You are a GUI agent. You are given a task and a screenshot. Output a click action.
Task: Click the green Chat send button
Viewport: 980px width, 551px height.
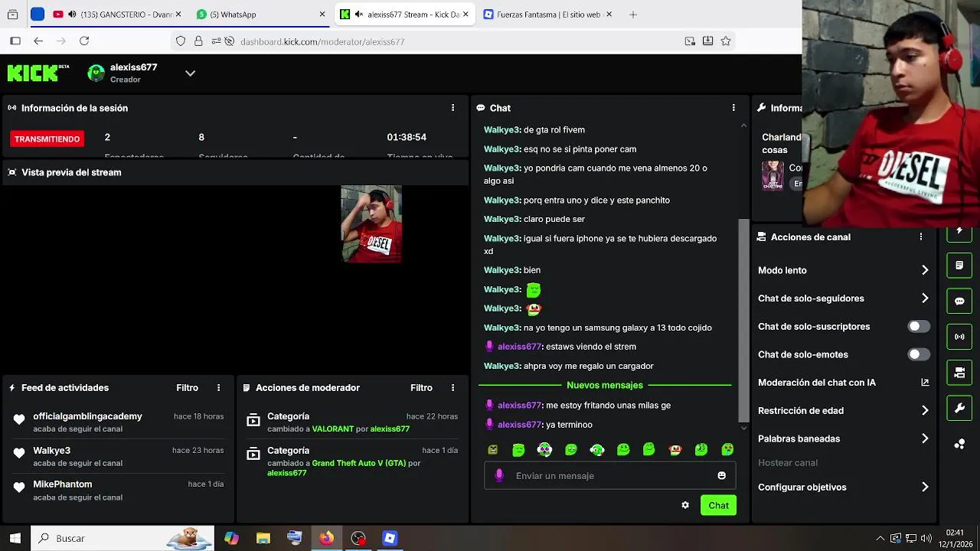point(718,505)
